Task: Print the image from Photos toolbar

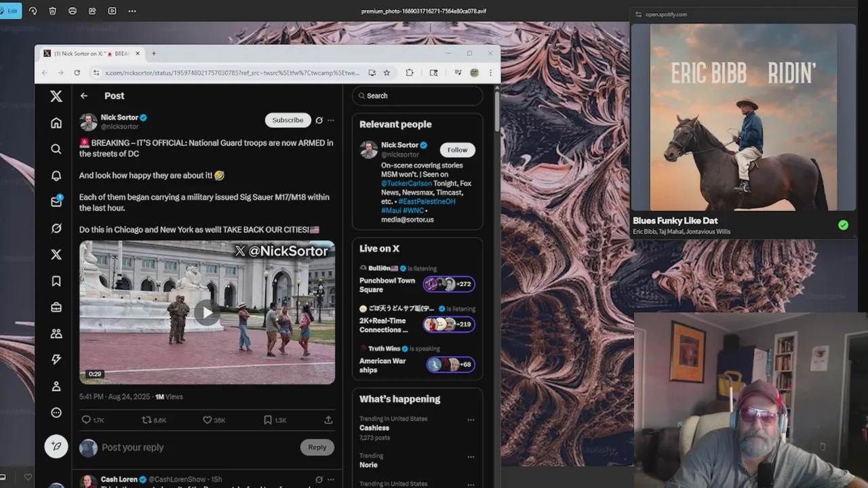Action: tap(72, 11)
